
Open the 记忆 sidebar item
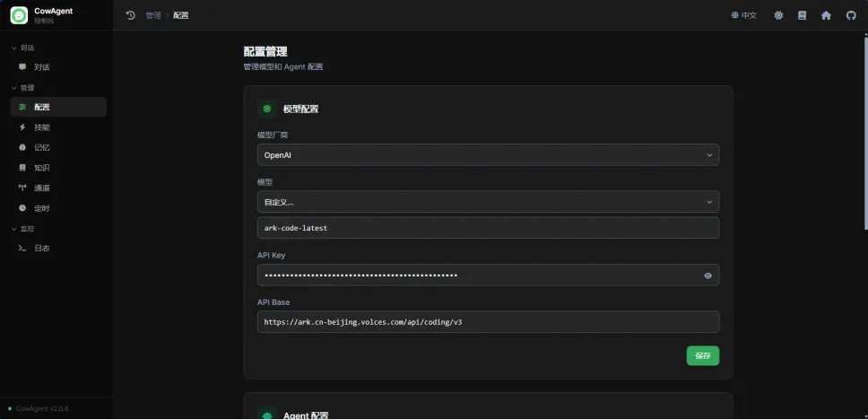tap(58, 147)
